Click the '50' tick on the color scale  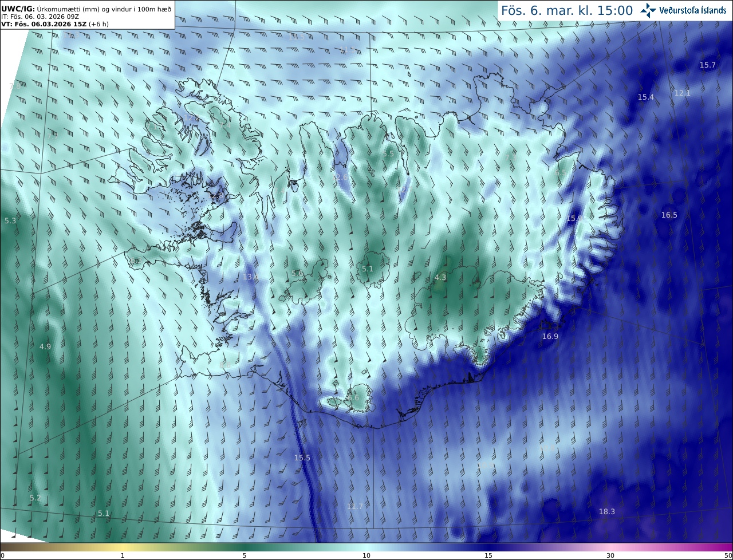pos(728,556)
